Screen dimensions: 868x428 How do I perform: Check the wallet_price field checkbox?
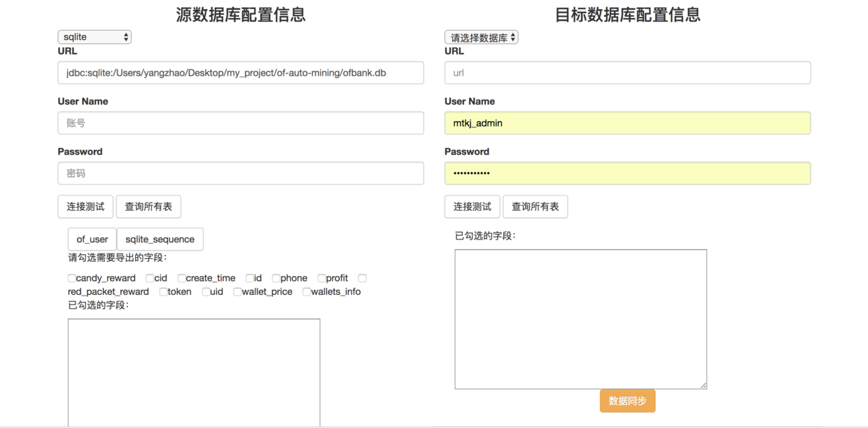pos(237,291)
